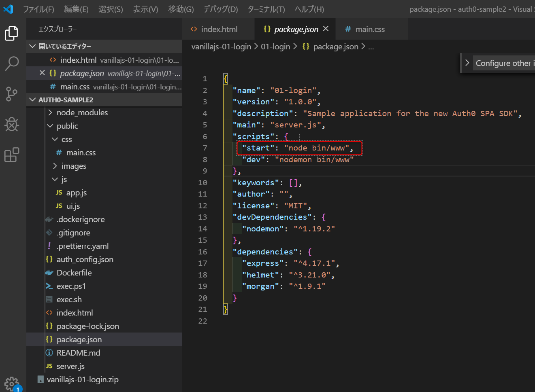Click HTML icon beside index.html in tree

(x=49, y=313)
